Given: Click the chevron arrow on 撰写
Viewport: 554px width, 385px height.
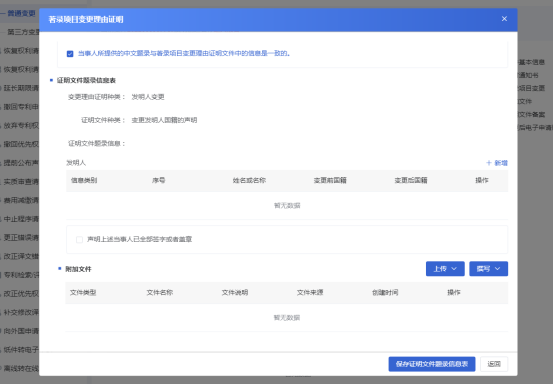Looking at the screenshot, I should point(497,269).
